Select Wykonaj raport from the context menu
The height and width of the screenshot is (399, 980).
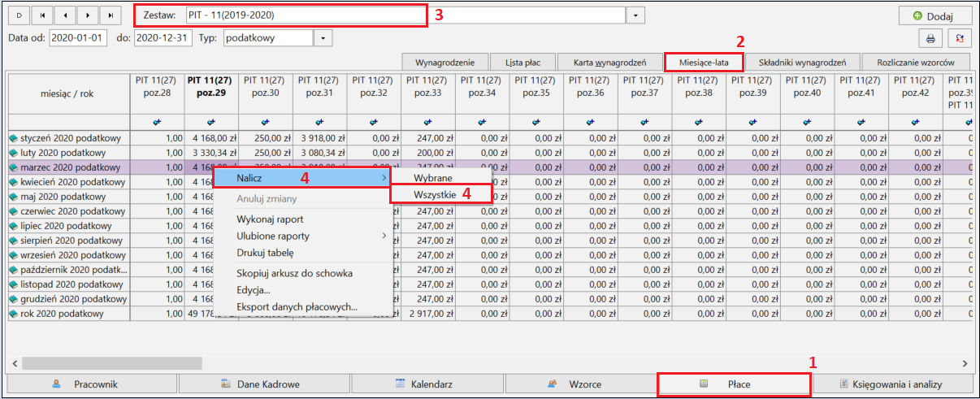[303, 219]
